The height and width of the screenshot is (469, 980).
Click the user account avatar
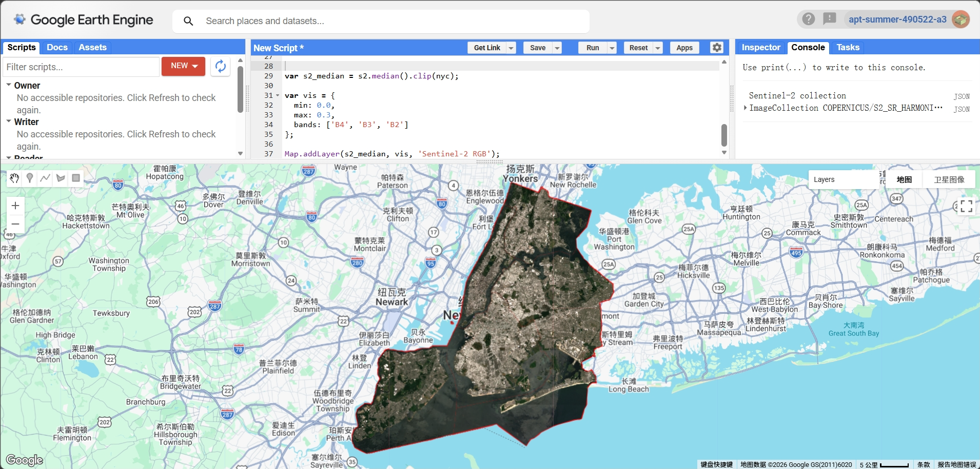pyautogui.click(x=961, y=19)
